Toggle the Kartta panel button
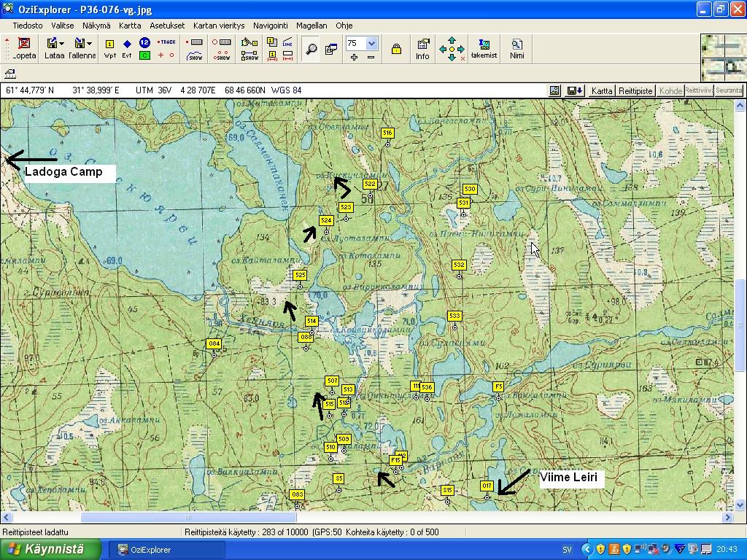Viewport: 747px width, 560px height. pos(602,91)
